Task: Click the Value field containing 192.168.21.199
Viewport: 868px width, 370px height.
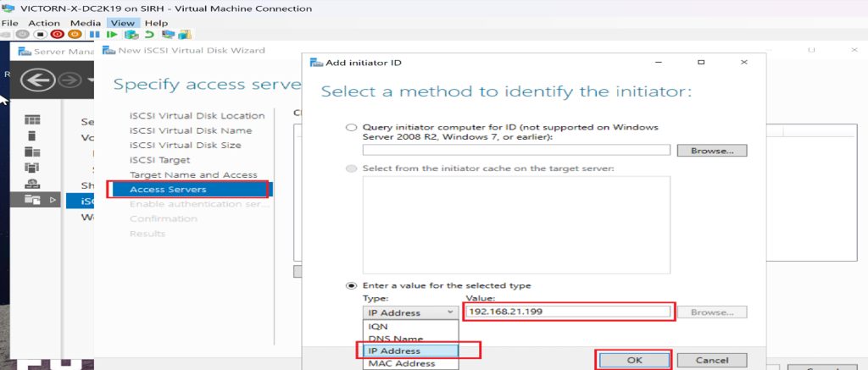Action: (568, 312)
